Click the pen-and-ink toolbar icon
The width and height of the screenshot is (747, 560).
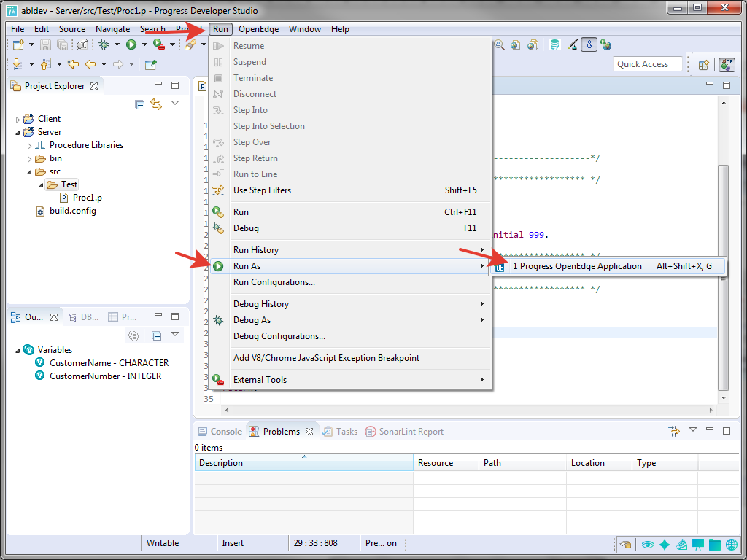[572, 44]
